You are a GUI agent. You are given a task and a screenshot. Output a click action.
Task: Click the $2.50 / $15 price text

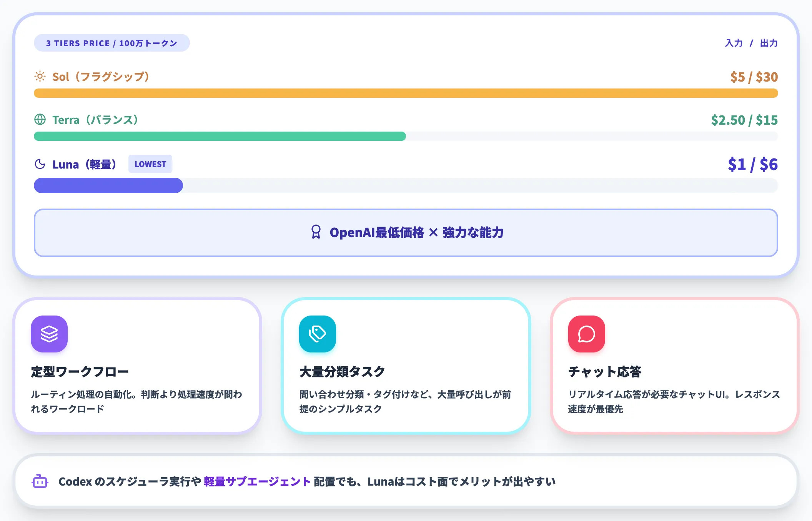coord(744,120)
